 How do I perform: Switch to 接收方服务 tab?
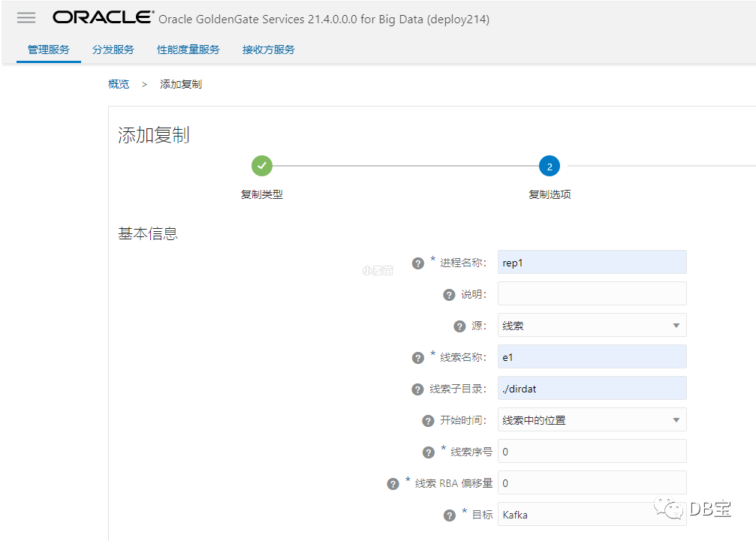tap(269, 50)
